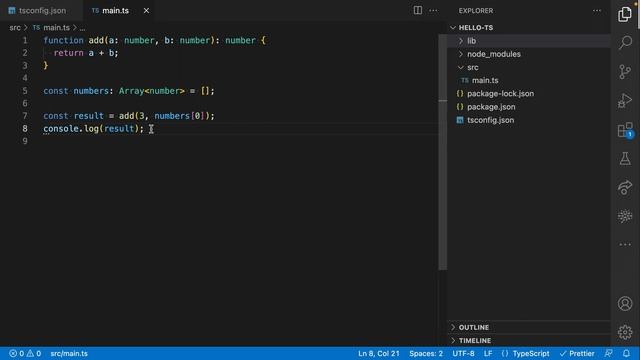Open tsconfig.json in the explorer tree
Image resolution: width=640 pixels, height=360 pixels.
click(x=490, y=120)
